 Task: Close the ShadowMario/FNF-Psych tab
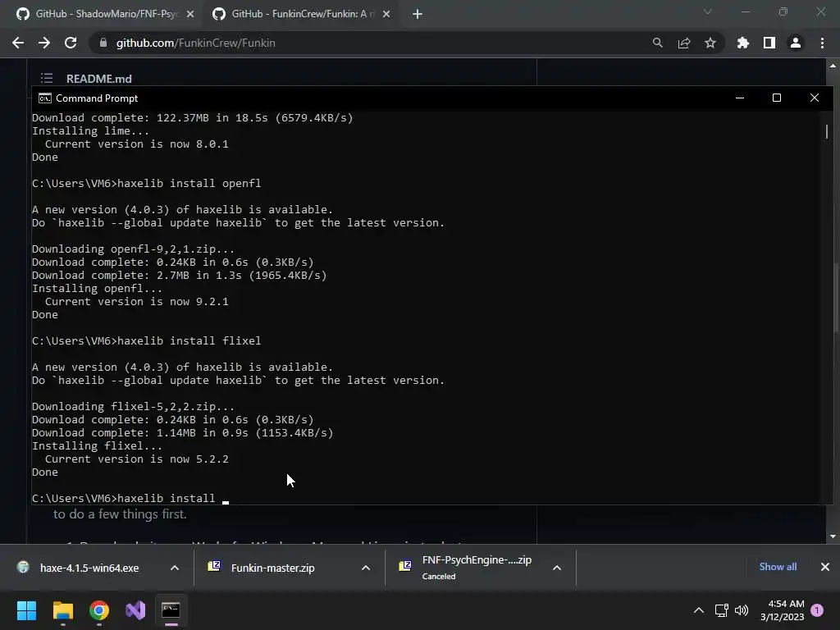[190, 14]
